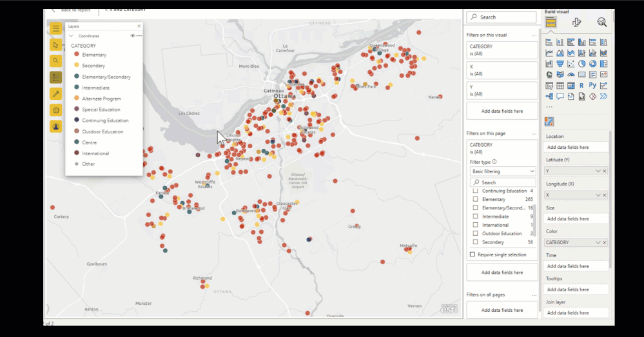Image resolution: width=644 pixels, height=337 pixels.
Task: Choose the donut chart visual
Action: tap(592, 64)
